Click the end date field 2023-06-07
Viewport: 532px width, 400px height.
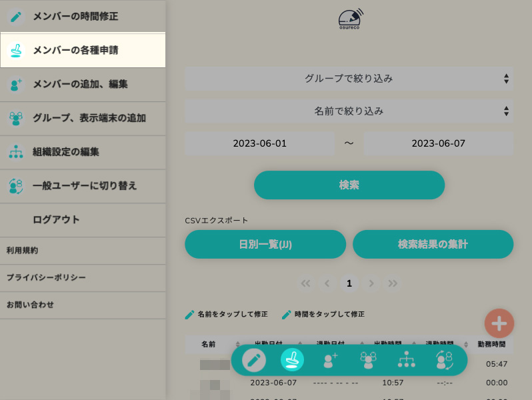point(438,143)
